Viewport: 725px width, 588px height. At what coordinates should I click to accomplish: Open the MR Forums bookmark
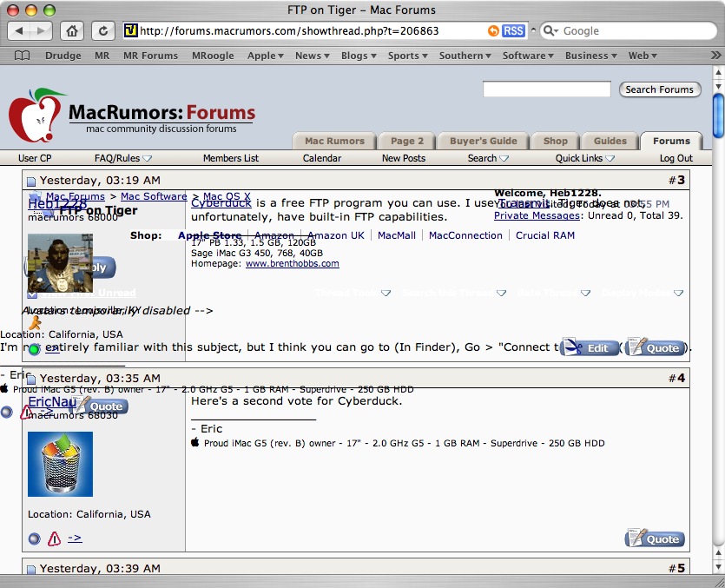150,56
